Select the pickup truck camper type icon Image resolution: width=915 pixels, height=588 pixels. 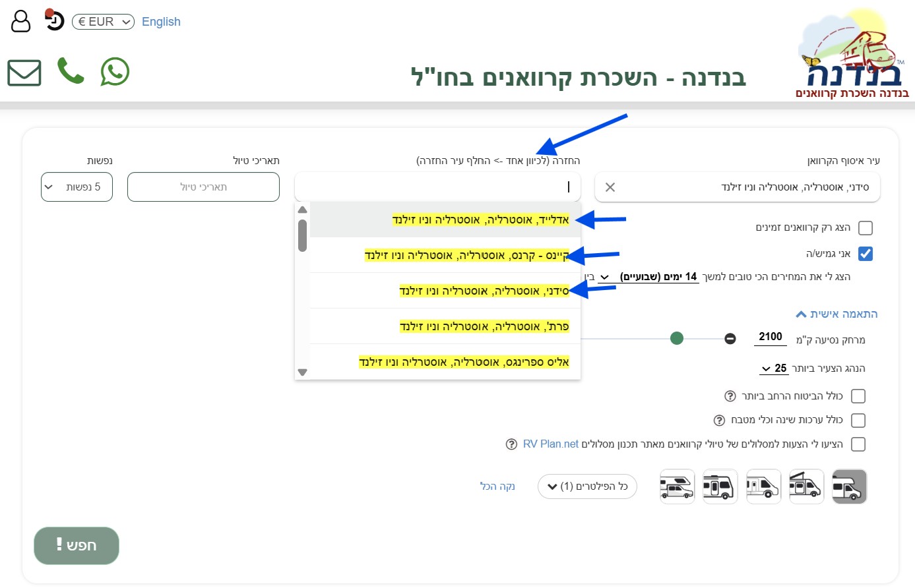[x=678, y=487]
